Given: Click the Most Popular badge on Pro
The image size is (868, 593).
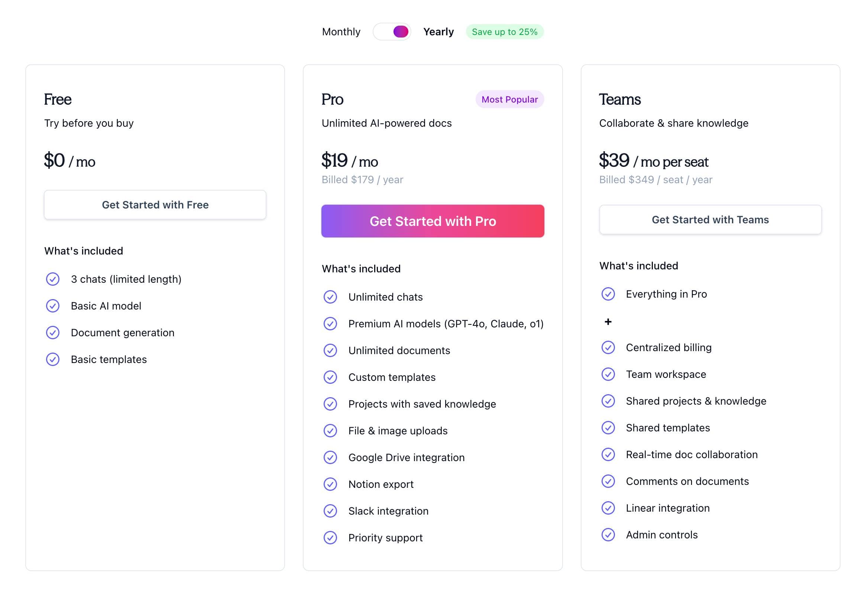Looking at the screenshot, I should coord(509,99).
